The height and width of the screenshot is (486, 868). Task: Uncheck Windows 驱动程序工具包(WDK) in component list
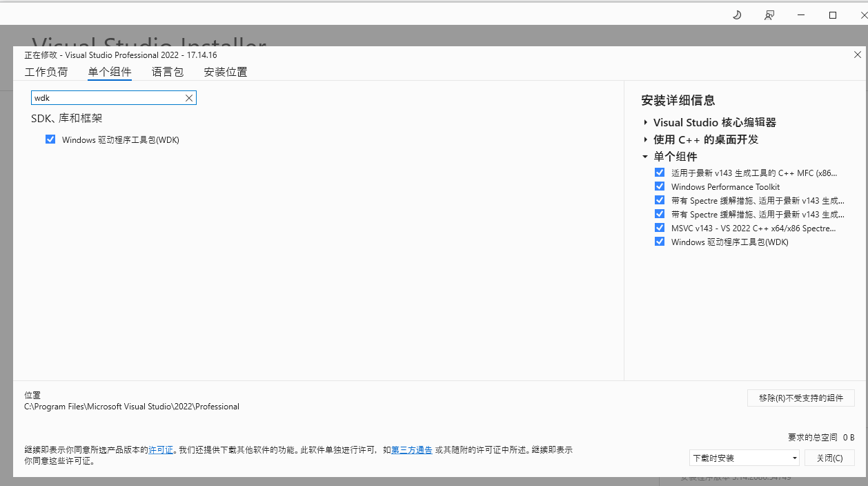pos(50,139)
